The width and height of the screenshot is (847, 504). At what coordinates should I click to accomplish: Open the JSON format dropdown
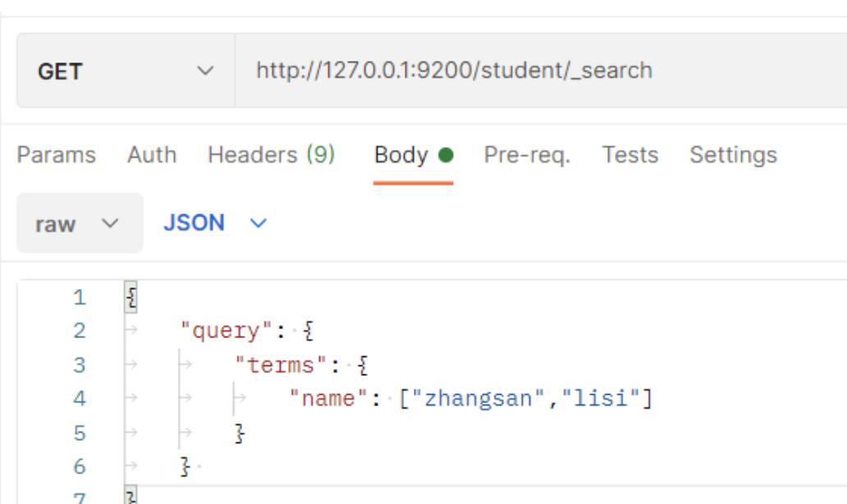click(x=215, y=223)
